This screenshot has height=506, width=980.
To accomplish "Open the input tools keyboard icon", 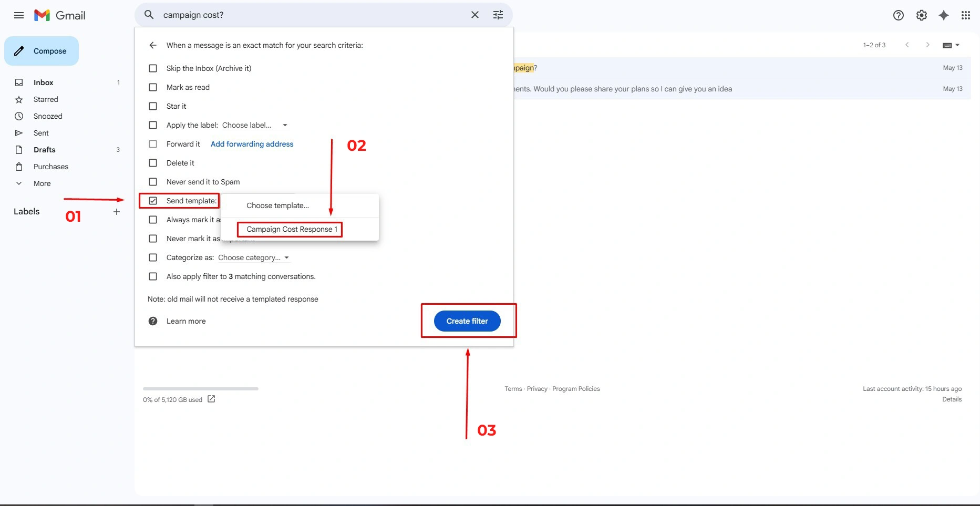I will [x=947, y=45].
